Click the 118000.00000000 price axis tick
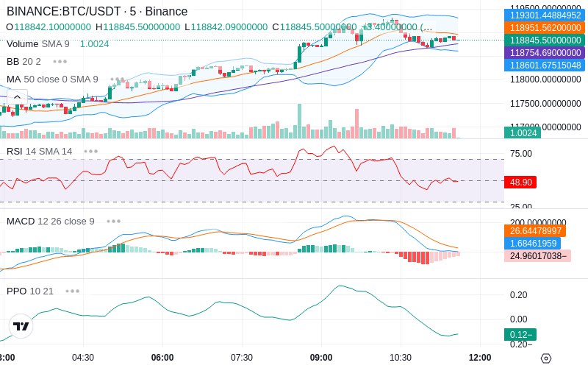 tap(545, 79)
